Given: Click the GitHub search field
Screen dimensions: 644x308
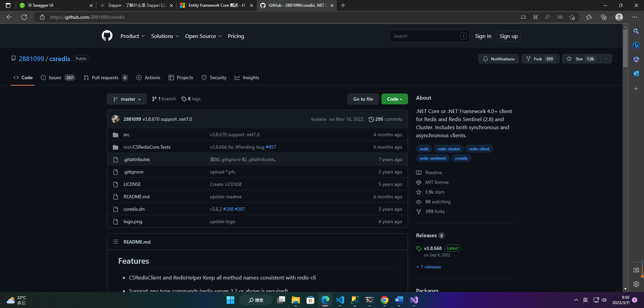Looking at the screenshot, I should (429, 36).
